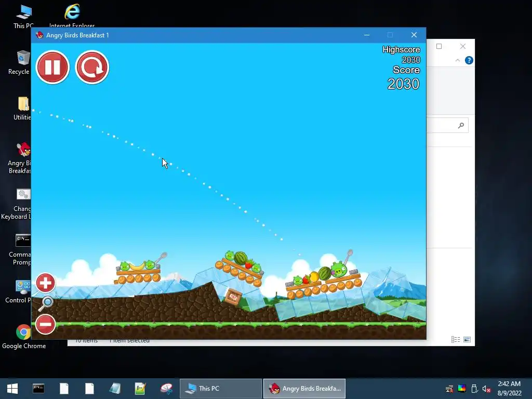
Task: Click the first blank document taskbar icon
Action: point(64,389)
